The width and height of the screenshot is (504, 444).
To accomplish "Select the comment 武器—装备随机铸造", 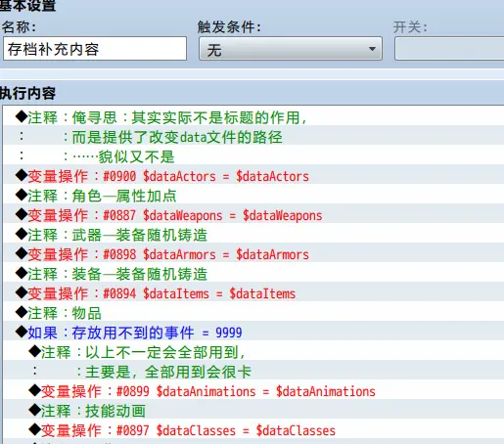I will point(253,235).
